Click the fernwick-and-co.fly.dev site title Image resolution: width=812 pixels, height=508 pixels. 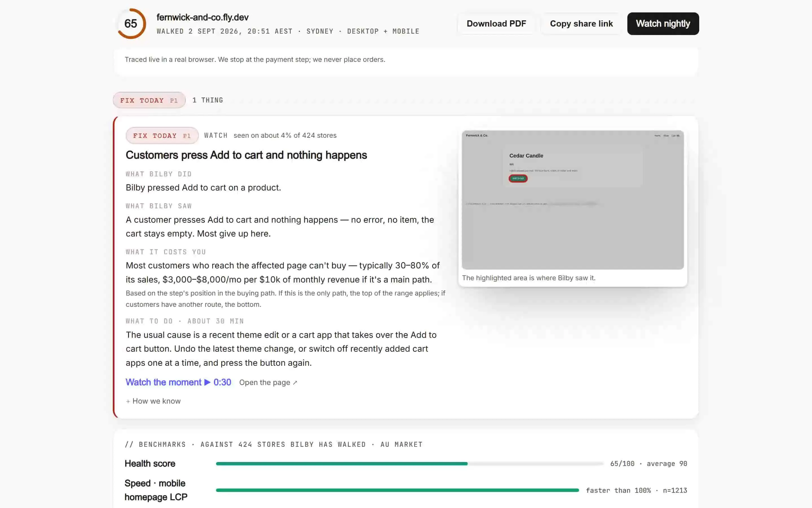tap(202, 17)
